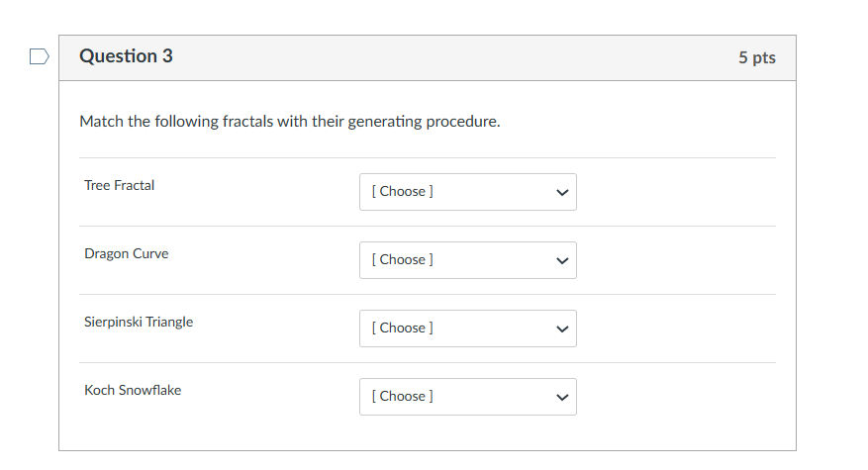868x470 pixels.
Task: Expand the Koch Snowflake [Choose] dropdown
Action: click(467, 397)
